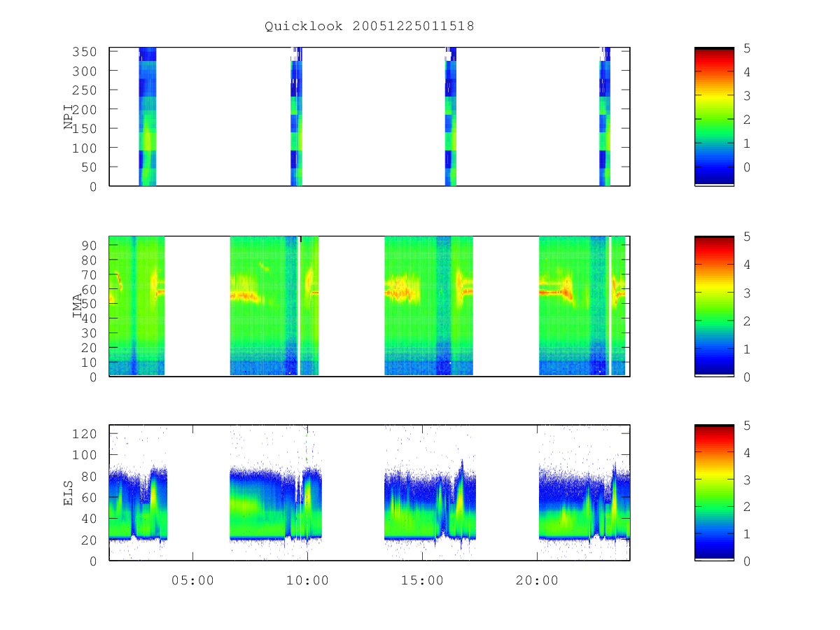The width and height of the screenshot is (840, 630).
Task: Click the 05:00 time tick label
Action: (192, 580)
